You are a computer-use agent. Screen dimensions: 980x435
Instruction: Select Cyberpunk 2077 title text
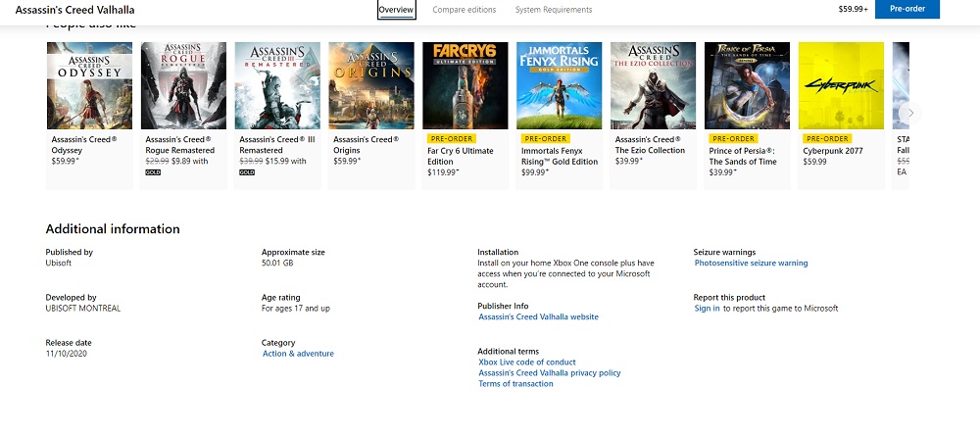pyautogui.click(x=834, y=151)
